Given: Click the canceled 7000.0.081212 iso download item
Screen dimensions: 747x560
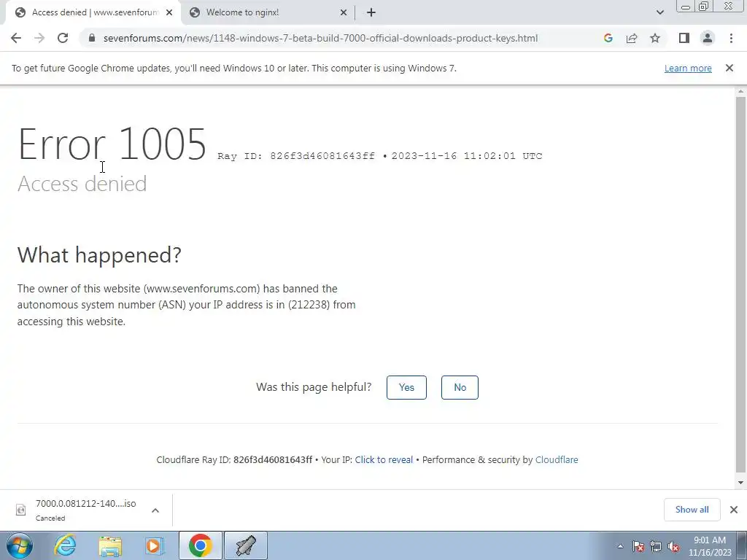Looking at the screenshot, I should click(86, 510).
